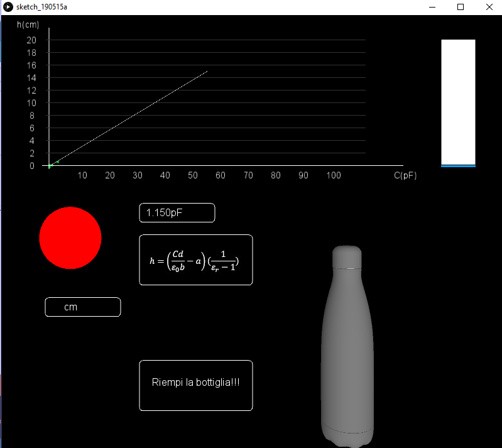Image resolution: width=502 pixels, height=448 pixels.
Task: Click the green data point near origin
Action: click(x=58, y=162)
